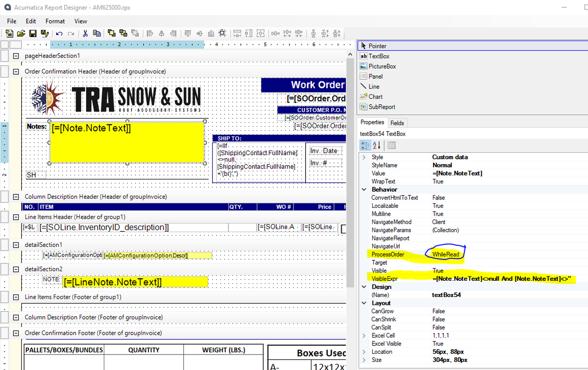Image resolution: width=588 pixels, height=370 pixels.
Task: Sort properties alphabetically with A-Z icon
Action: [x=376, y=145]
